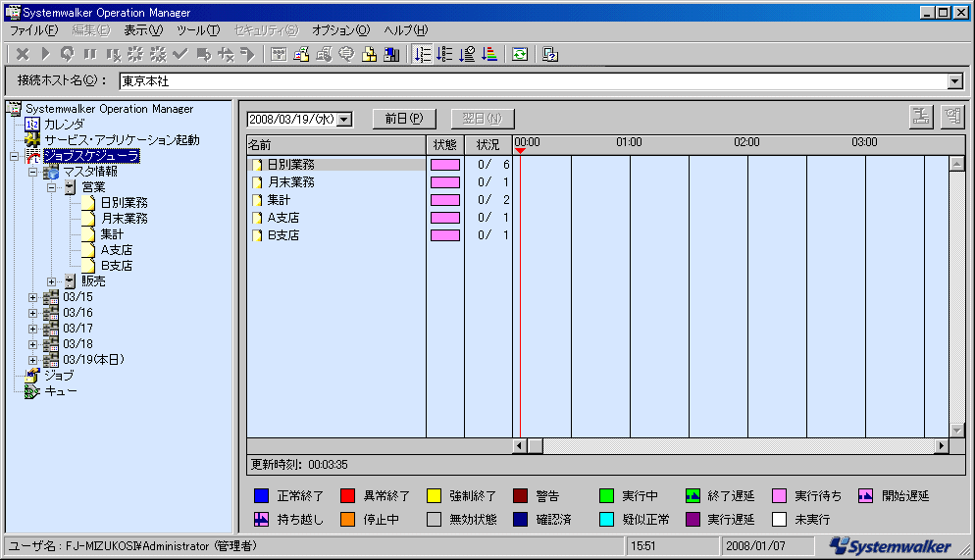Click the マスタ情報 database icon in the tree
Viewport: 975px width, 560px height.
pyautogui.click(x=51, y=172)
